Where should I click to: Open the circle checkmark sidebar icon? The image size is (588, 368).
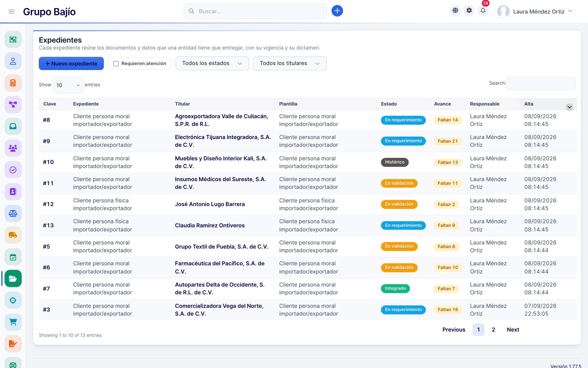[13, 170]
